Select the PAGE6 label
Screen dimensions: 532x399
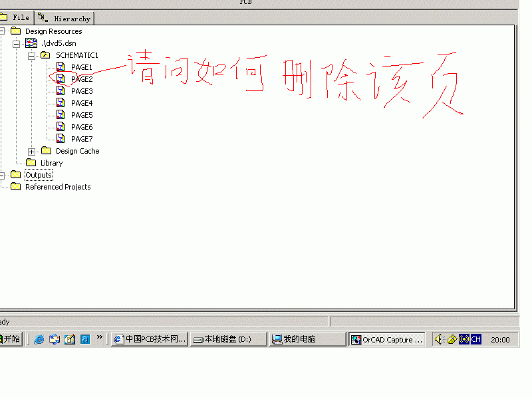click(82, 127)
